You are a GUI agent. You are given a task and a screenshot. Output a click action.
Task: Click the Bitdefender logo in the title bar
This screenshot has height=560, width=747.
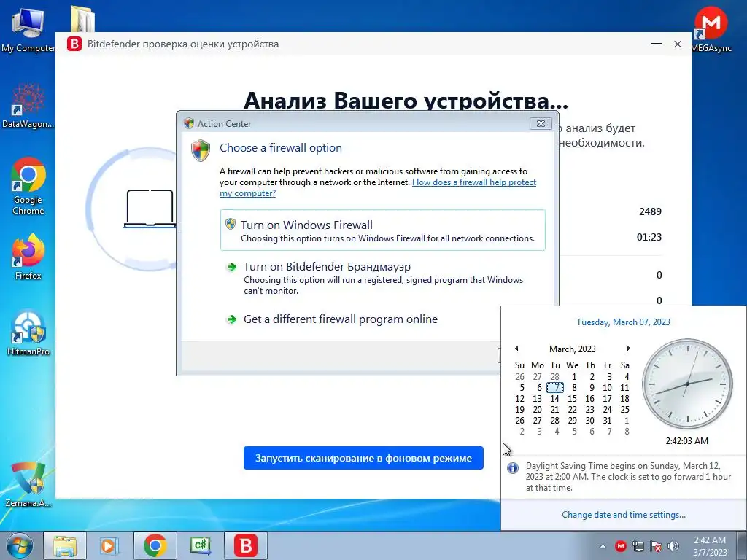pyautogui.click(x=74, y=44)
